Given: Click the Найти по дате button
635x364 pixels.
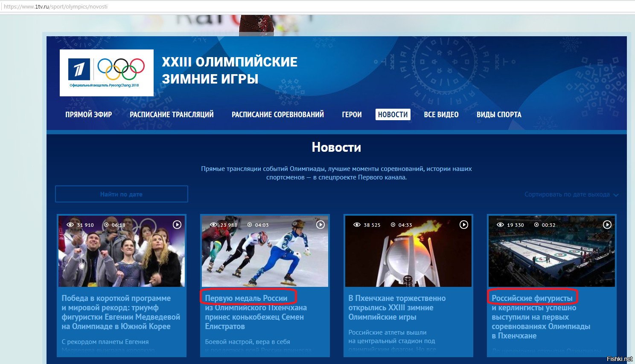Looking at the screenshot, I should (x=122, y=194).
